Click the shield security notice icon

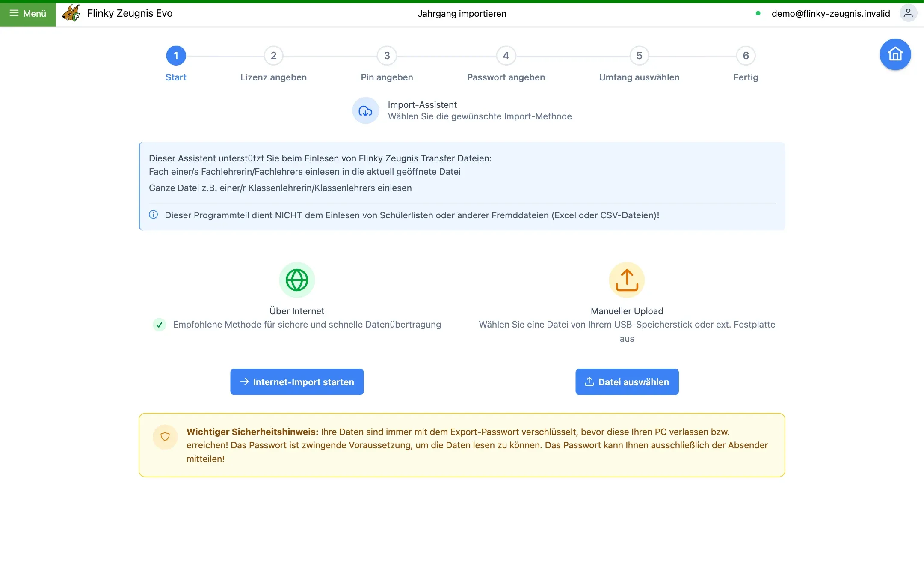pyautogui.click(x=165, y=437)
